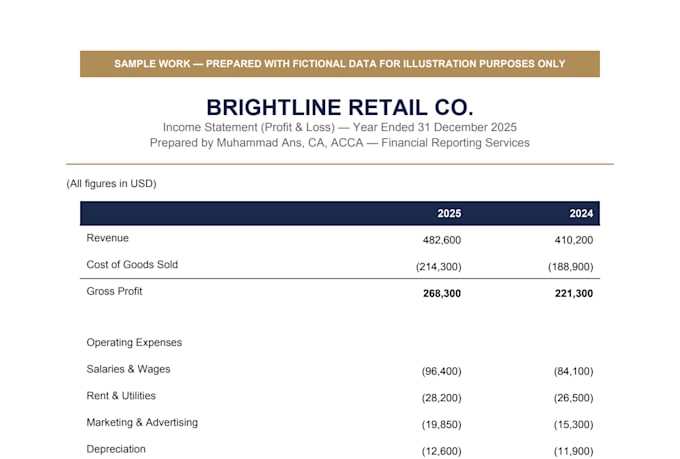Select the Brightline Retail Co. title
Screen dimensions: 680x459
click(340, 107)
